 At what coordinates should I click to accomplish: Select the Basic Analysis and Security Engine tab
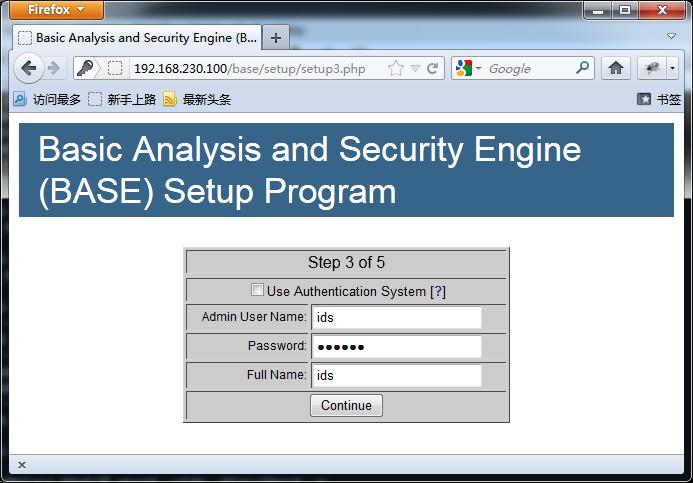point(137,38)
